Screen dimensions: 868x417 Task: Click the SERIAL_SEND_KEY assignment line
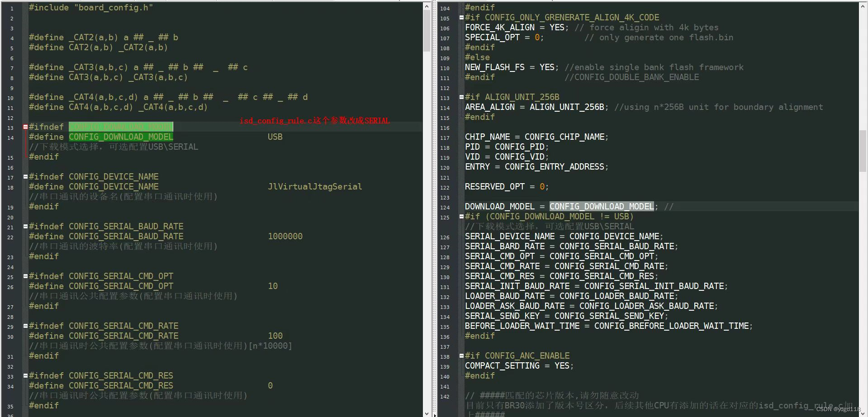[567, 316]
